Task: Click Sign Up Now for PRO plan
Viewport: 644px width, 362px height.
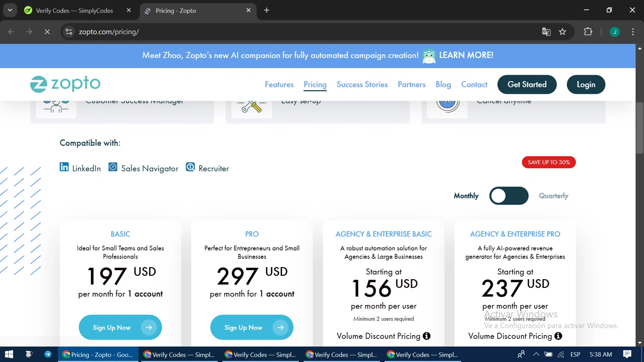Action: click(252, 327)
